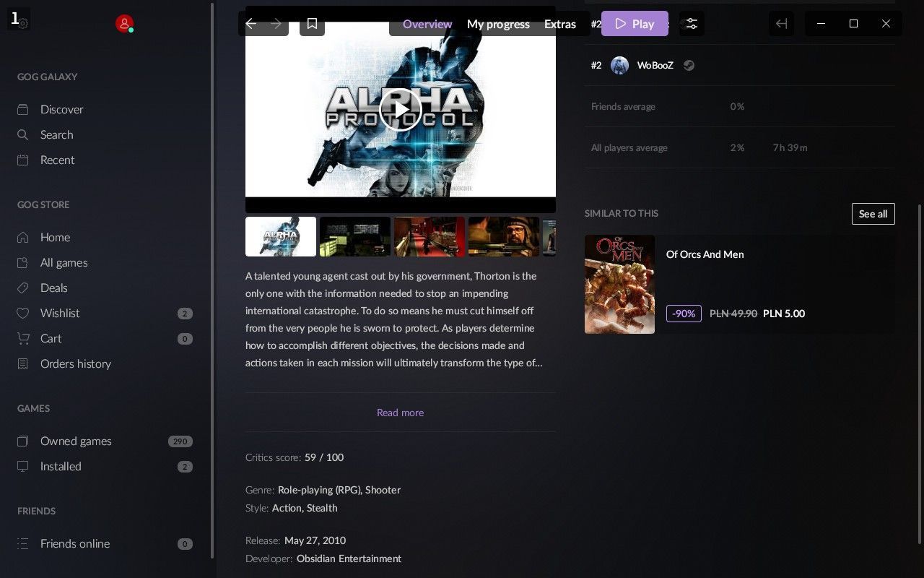Select Search in the sidebar
924x578 pixels.
point(56,134)
